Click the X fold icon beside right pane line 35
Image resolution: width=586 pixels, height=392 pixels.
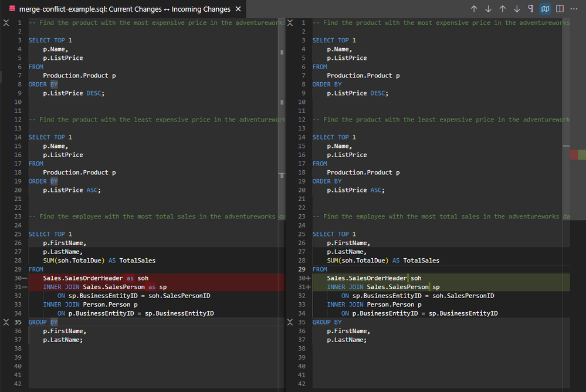point(290,322)
